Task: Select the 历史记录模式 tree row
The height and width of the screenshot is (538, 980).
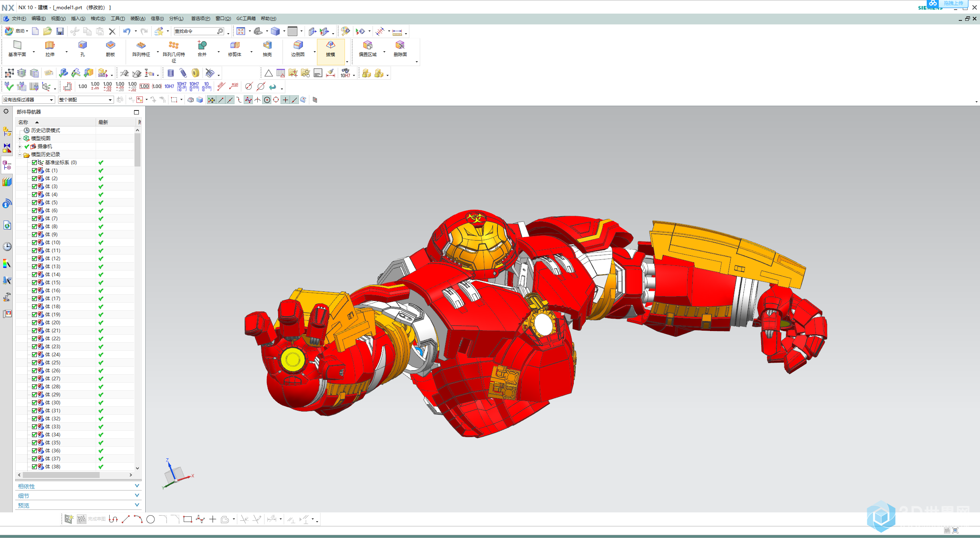Action: [75, 130]
